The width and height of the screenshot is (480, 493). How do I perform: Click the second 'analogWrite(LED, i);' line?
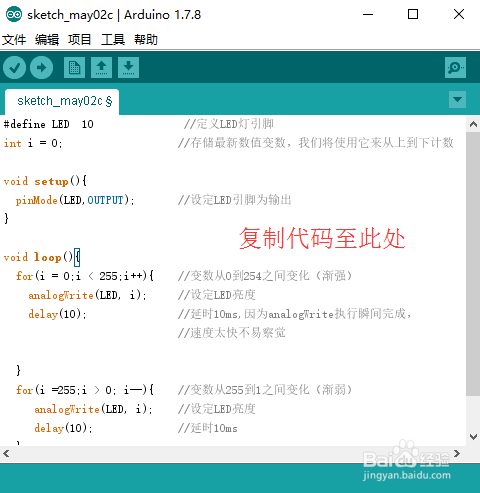93,409
